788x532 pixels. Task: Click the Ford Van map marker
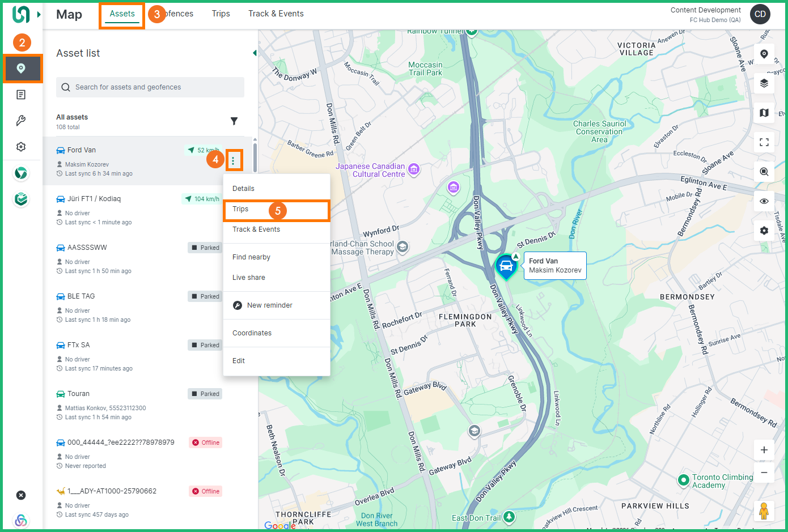coord(506,266)
